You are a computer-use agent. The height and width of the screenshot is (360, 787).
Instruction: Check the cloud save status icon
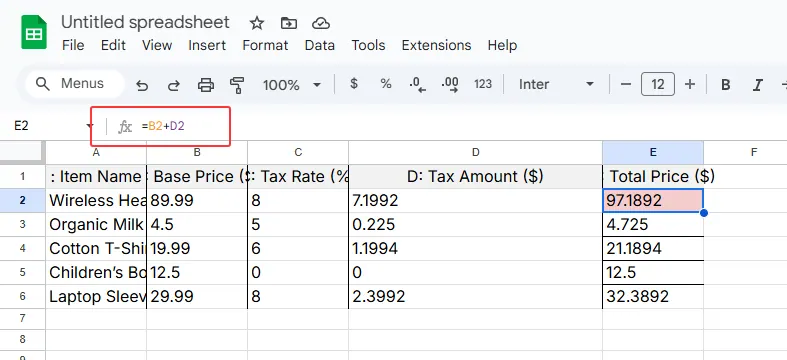coord(320,23)
